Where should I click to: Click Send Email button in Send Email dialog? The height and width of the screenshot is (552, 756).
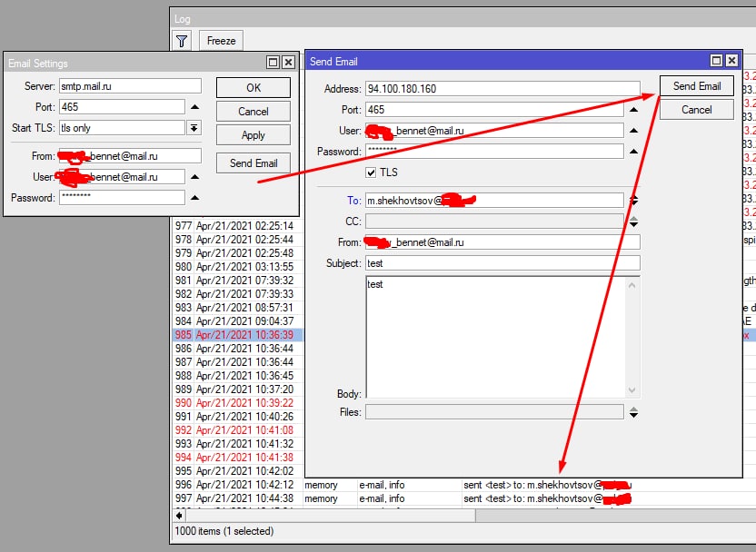pos(697,86)
